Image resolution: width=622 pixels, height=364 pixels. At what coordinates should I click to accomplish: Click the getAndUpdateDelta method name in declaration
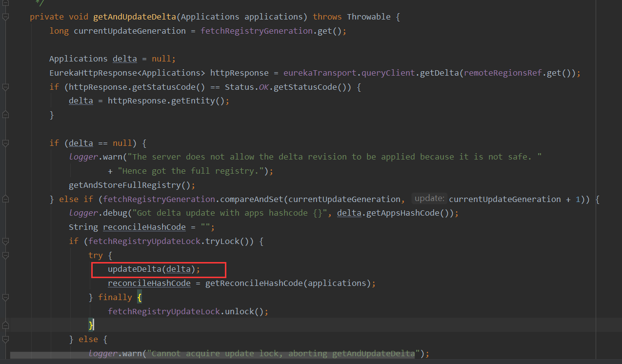pyautogui.click(x=135, y=17)
